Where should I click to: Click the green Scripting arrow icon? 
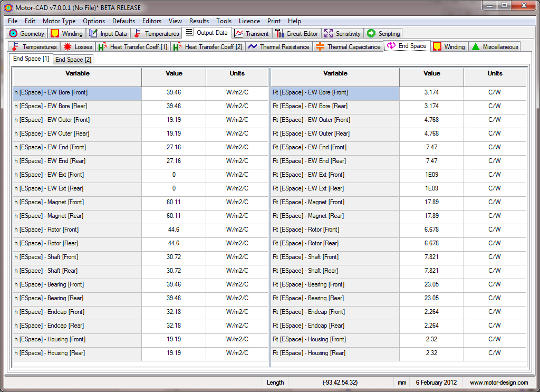[371, 33]
